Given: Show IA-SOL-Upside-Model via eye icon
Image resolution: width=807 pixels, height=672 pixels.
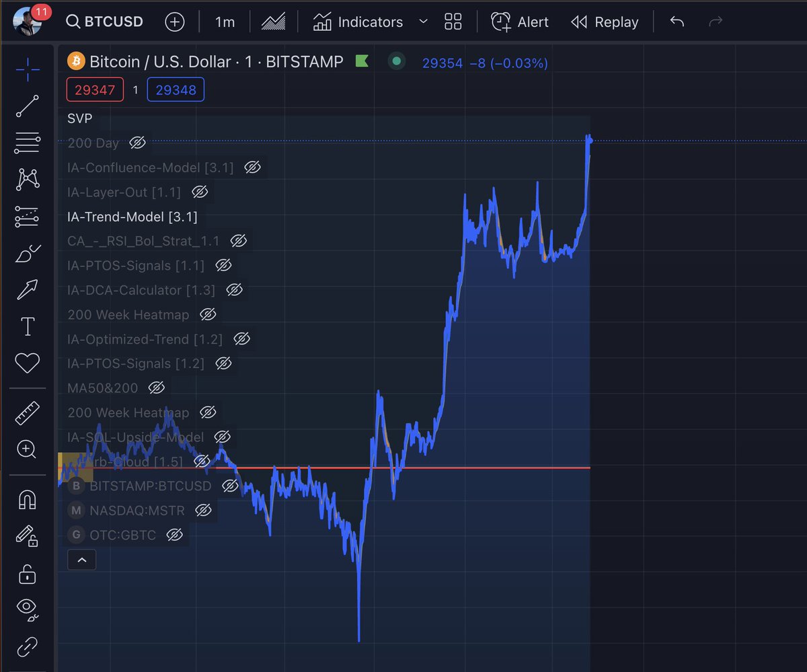Looking at the screenshot, I should pos(223,437).
